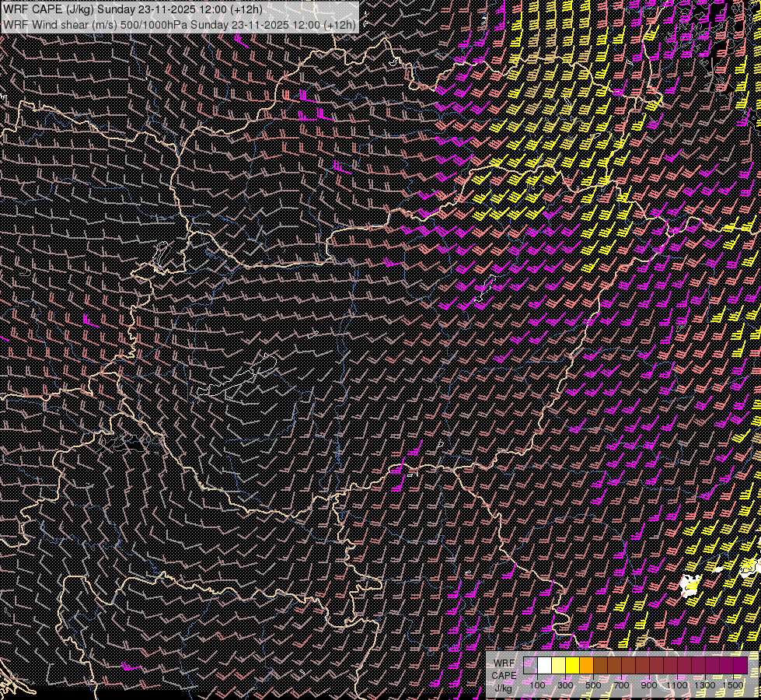Screen dimensions: 761x700
Task: Click the 1500 label at the legend end
Action: pos(733,685)
